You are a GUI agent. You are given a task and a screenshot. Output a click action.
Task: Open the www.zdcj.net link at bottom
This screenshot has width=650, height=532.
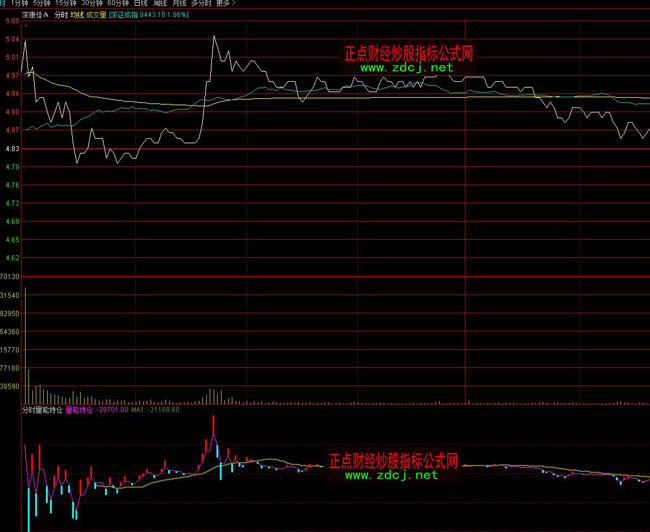(392, 476)
